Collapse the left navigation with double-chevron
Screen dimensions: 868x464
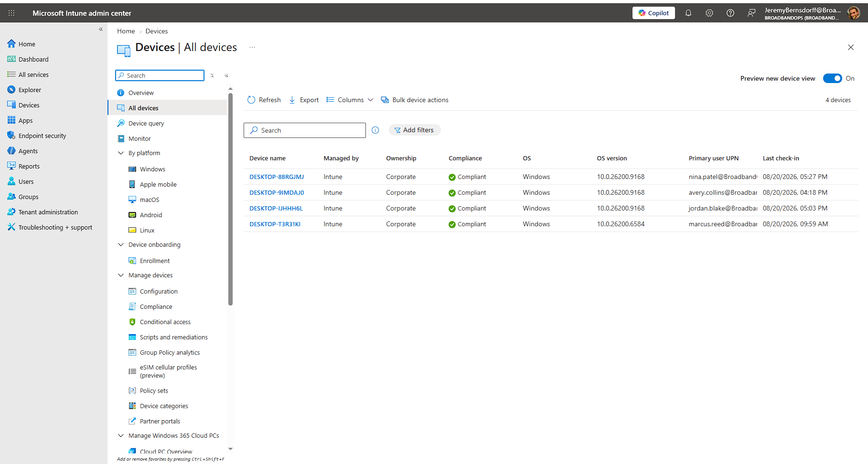[x=101, y=29]
